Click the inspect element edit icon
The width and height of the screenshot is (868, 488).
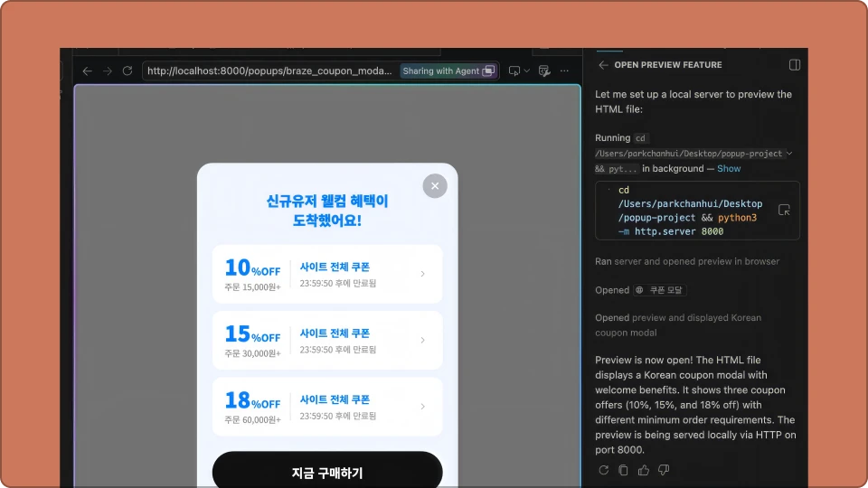544,70
